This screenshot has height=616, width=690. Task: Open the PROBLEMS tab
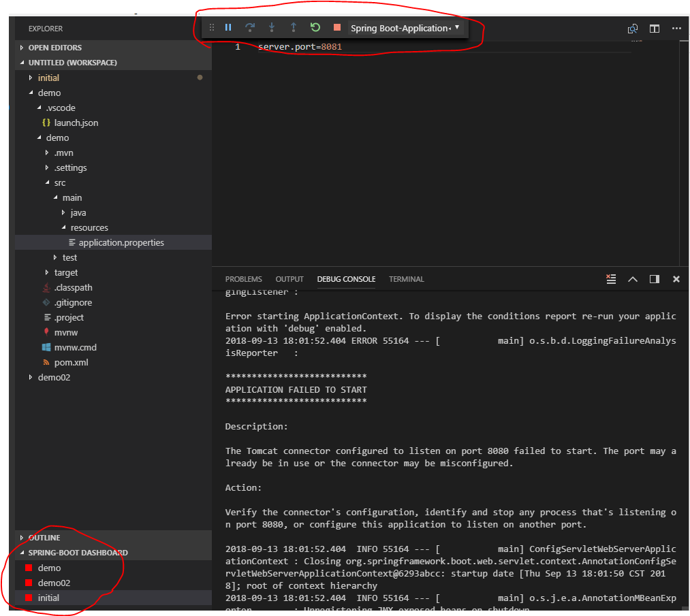(x=243, y=279)
